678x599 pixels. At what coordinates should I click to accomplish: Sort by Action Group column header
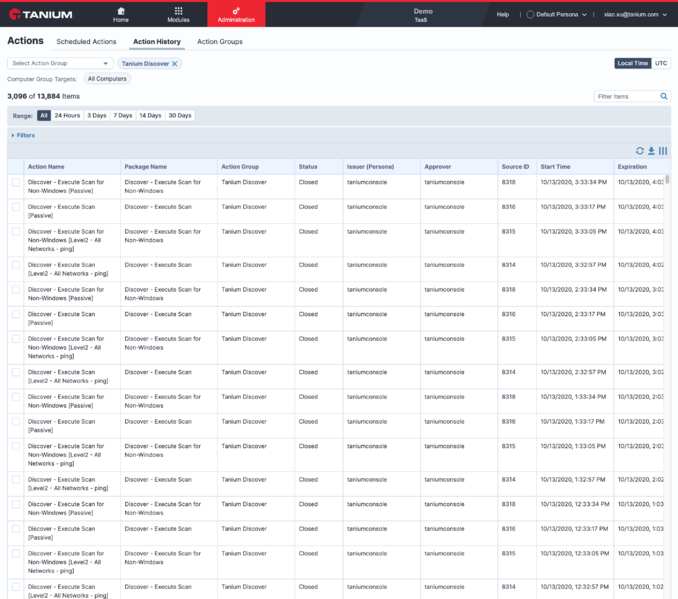(x=240, y=167)
